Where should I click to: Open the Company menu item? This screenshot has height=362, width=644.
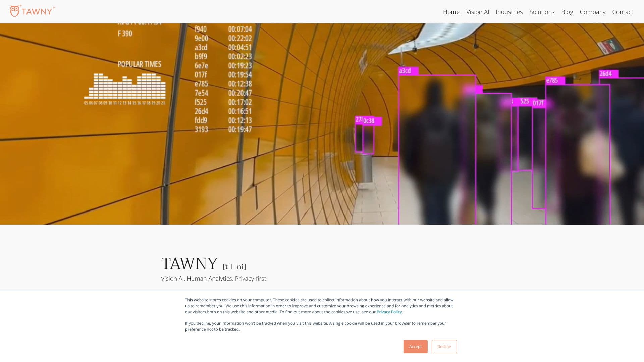(592, 12)
